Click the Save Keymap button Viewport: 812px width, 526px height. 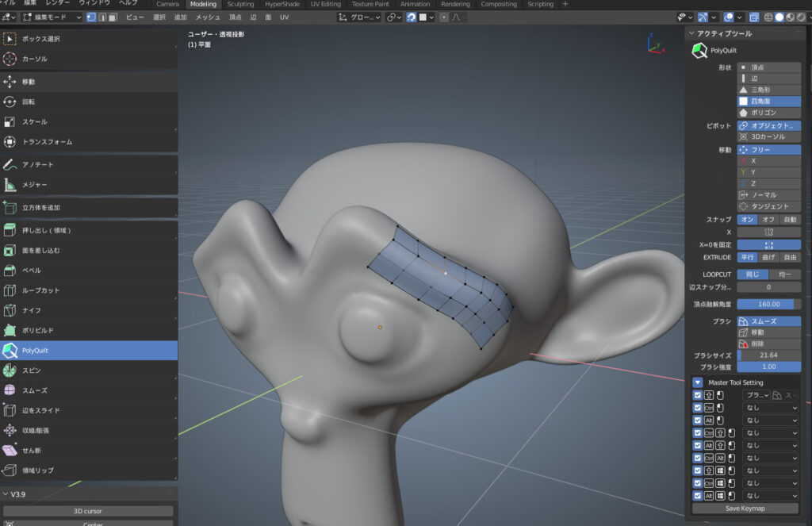pos(746,508)
